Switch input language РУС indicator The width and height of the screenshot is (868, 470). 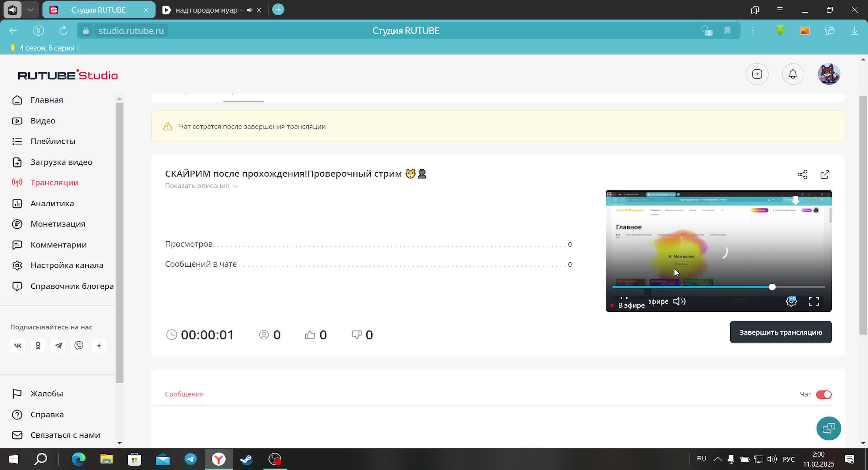pos(788,459)
